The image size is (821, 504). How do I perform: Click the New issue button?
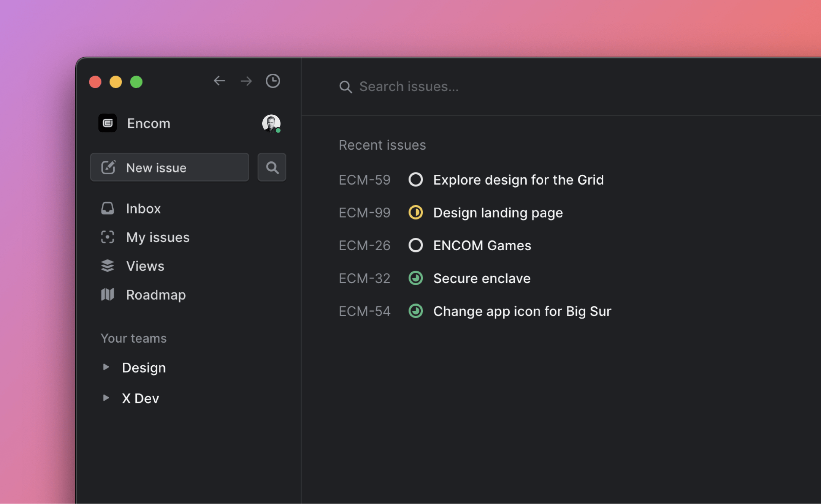pyautogui.click(x=170, y=167)
